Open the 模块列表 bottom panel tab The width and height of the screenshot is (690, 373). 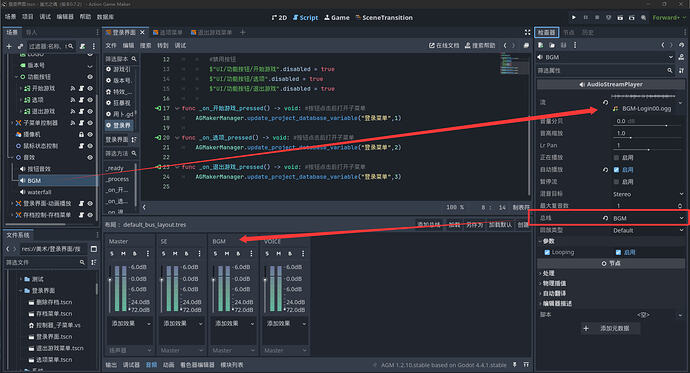[232, 365]
